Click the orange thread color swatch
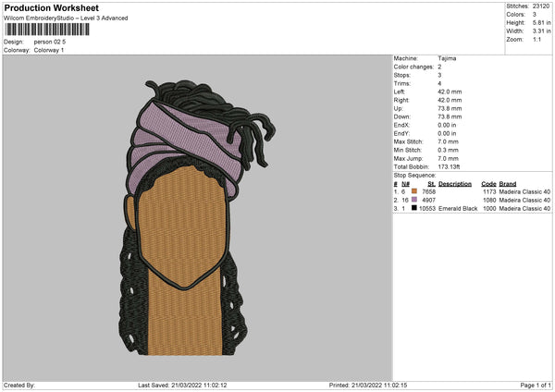555x392 pixels. coord(414,191)
